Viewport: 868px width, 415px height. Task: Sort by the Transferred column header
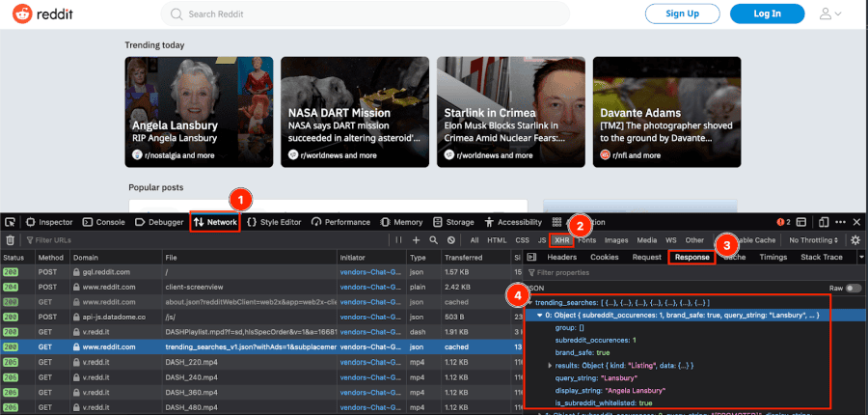(475, 258)
